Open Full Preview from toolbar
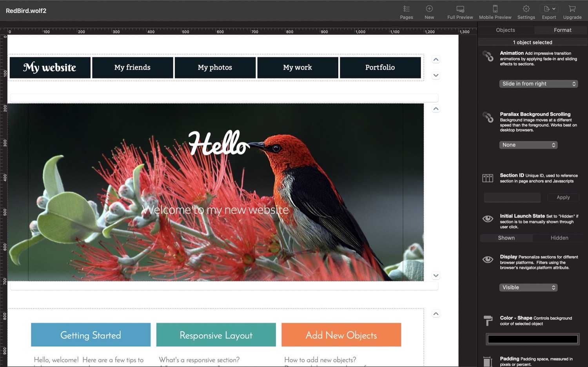This screenshot has width=588, height=367. point(460,9)
